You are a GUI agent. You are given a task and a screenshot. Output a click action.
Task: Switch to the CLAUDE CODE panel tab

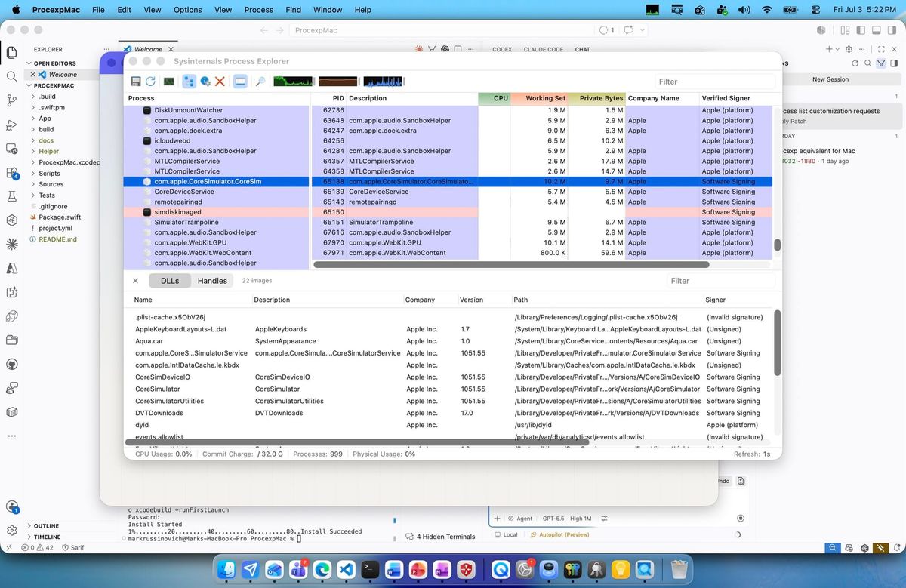coord(544,49)
